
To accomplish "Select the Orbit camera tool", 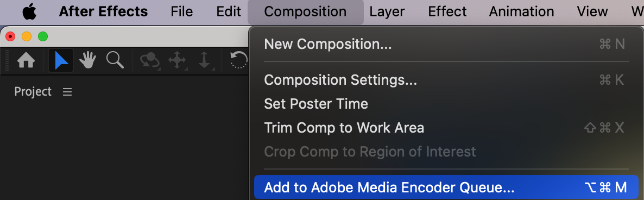I will [x=150, y=61].
